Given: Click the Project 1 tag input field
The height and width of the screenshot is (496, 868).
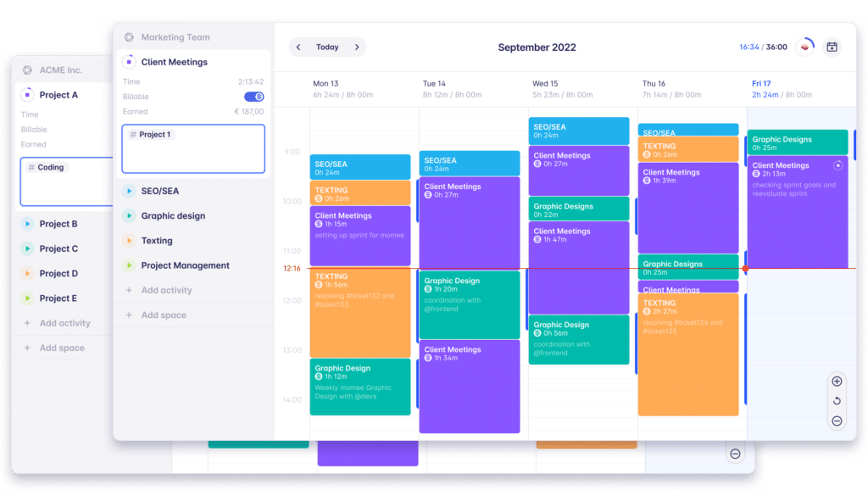Looking at the screenshot, I should click(193, 149).
